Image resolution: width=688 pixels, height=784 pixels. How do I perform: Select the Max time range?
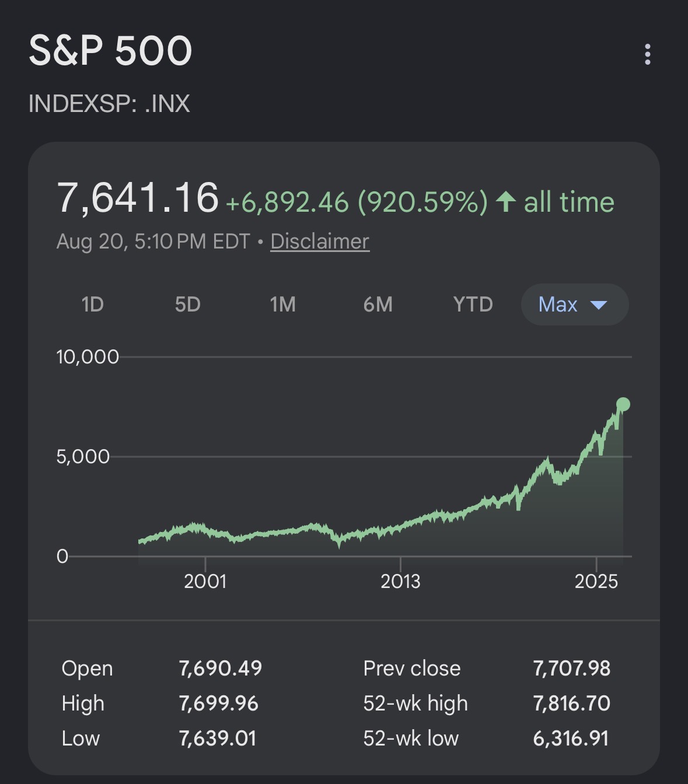tap(574, 304)
